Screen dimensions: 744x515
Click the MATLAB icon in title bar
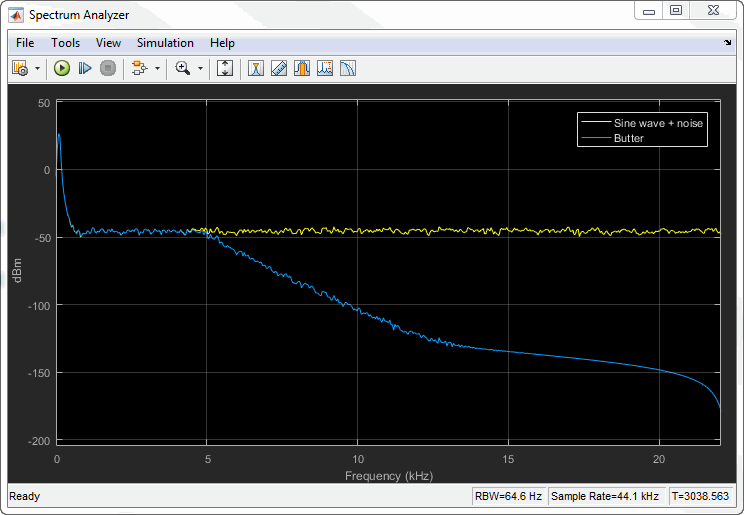pyautogui.click(x=16, y=16)
